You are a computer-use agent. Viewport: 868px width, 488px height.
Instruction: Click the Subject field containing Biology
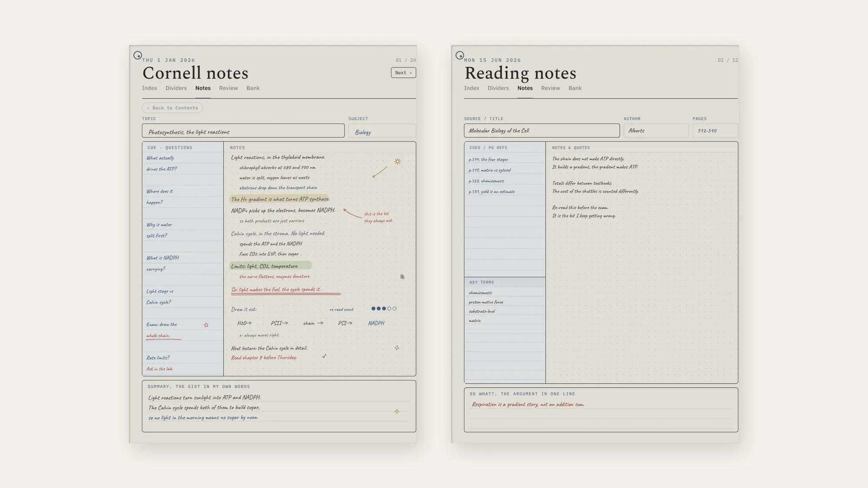point(382,131)
